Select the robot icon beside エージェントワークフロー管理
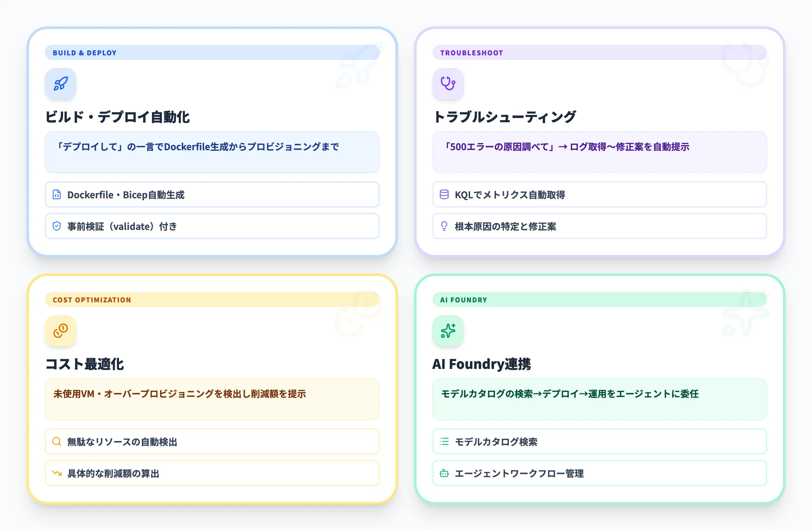Viewport: 812px width, 531px height. coord(444,473)
